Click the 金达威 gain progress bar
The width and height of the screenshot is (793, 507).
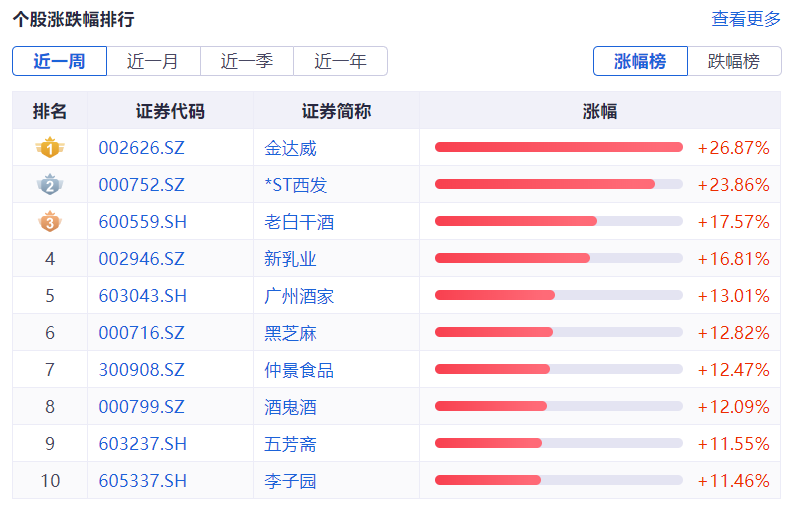558,148
